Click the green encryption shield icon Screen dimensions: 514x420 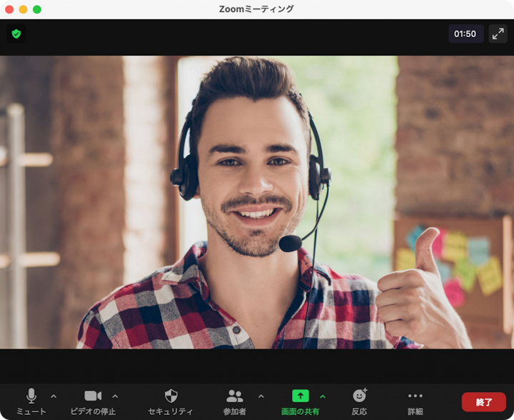click(16, 34)
